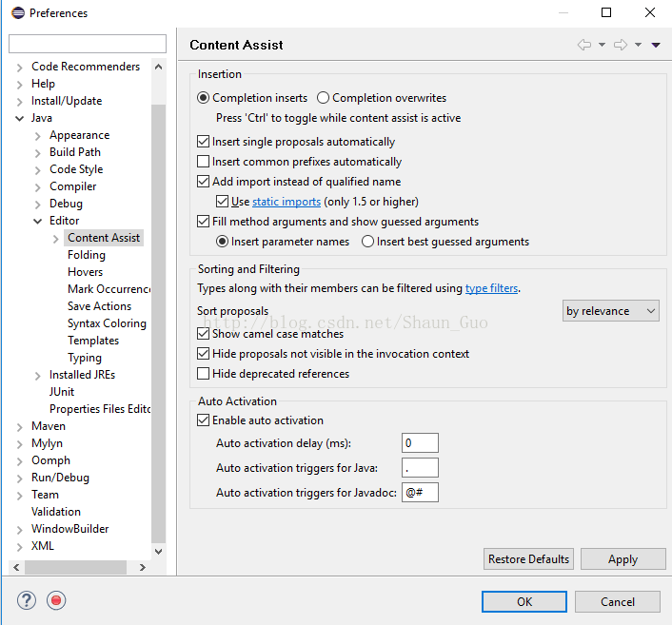This screenshot has height=625, width=672.
Task: Toggle Add import instead of qualified name
Action: (x=203, y=181)
